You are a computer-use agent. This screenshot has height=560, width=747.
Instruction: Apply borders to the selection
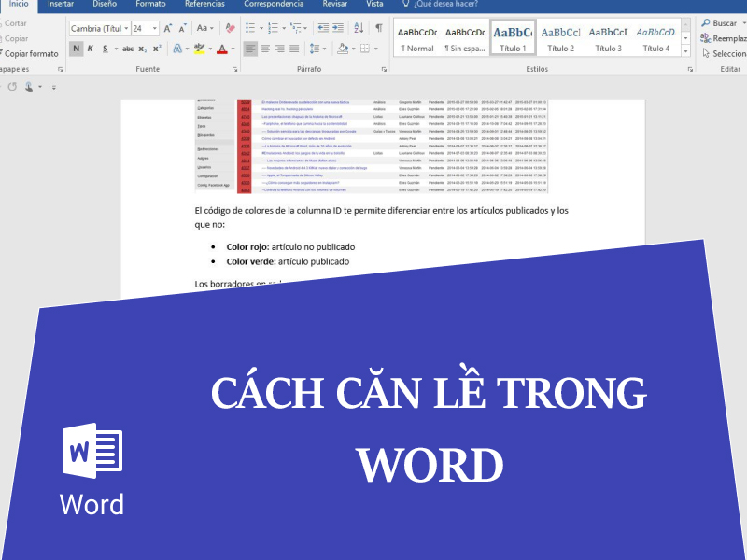(x=365, y=49)
